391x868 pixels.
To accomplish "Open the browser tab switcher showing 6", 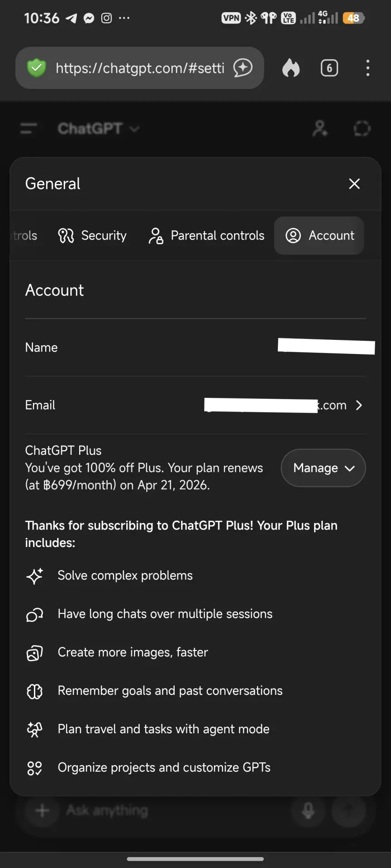I will point(329,68).
